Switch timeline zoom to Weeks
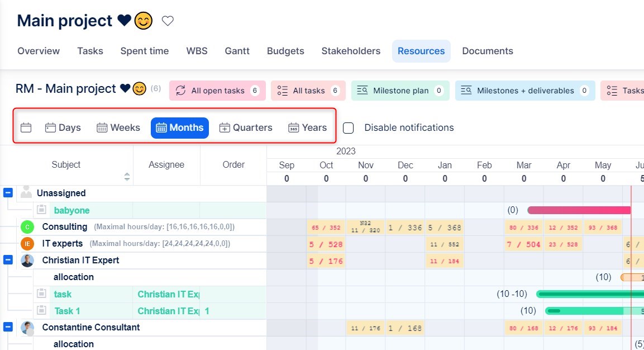The image size is (644, 350). [x=118, y=127]
